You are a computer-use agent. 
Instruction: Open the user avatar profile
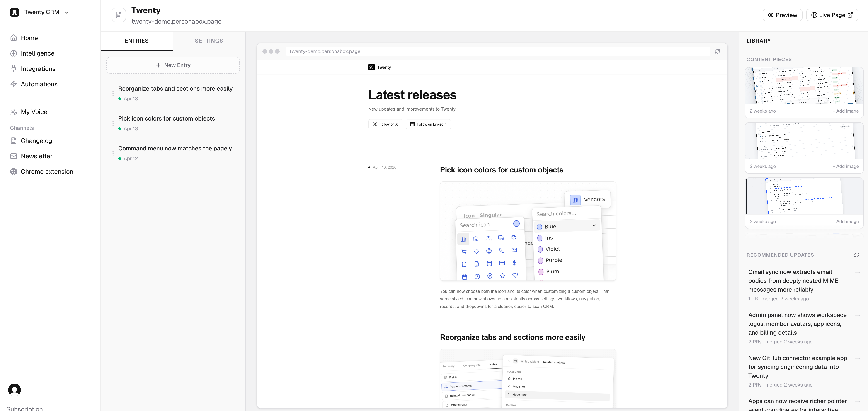15,390
